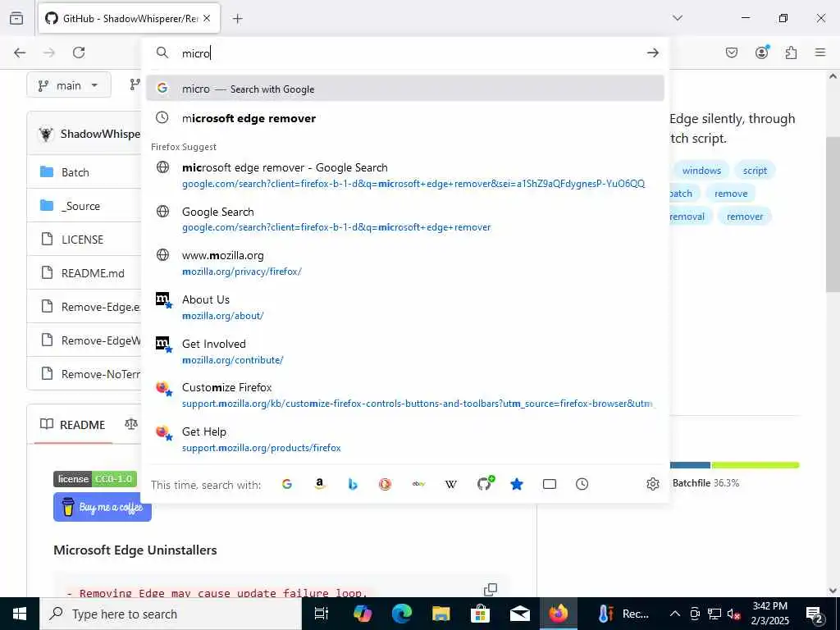This screenshot has height=630, width=840.
Task: Open the 'Get Involved' bookmark suggestion
Action: pos(405,351)
